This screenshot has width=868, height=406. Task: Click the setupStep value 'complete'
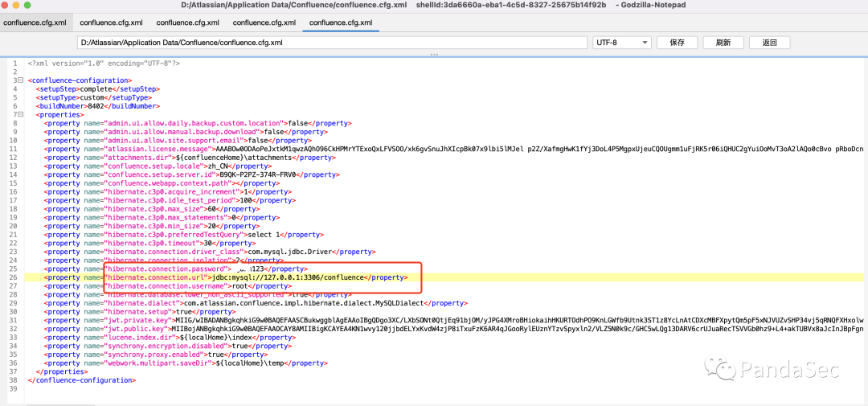(96, 88)
